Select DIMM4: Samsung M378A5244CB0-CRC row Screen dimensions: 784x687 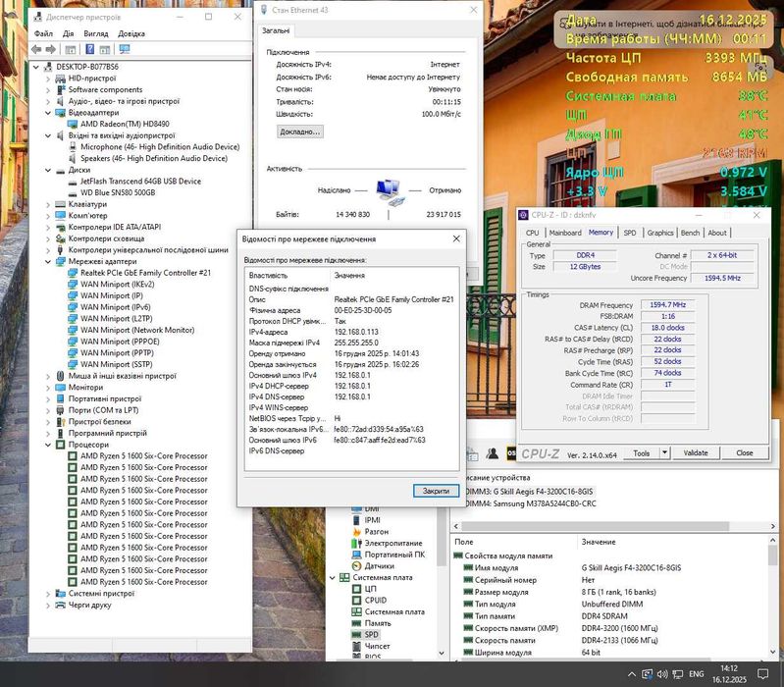pos(531,504)
